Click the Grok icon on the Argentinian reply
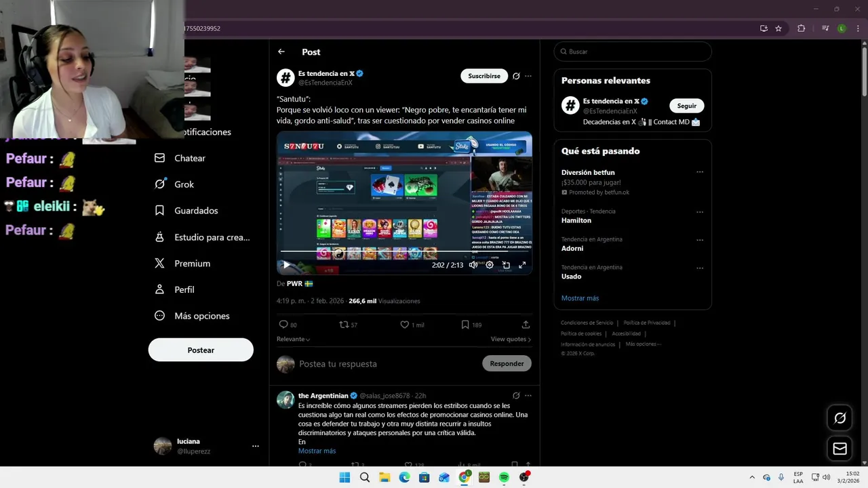The image size is (868, 488). [x=516, y=396]
